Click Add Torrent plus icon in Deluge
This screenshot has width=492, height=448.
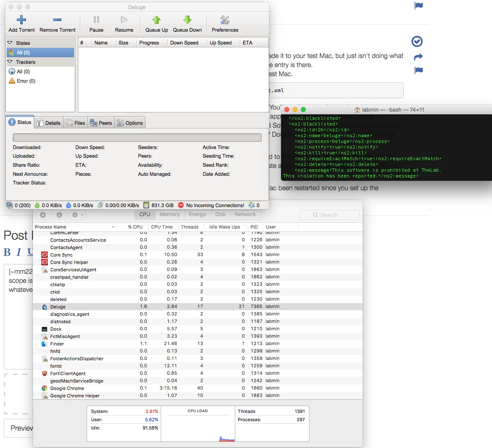tap(21, 20)
